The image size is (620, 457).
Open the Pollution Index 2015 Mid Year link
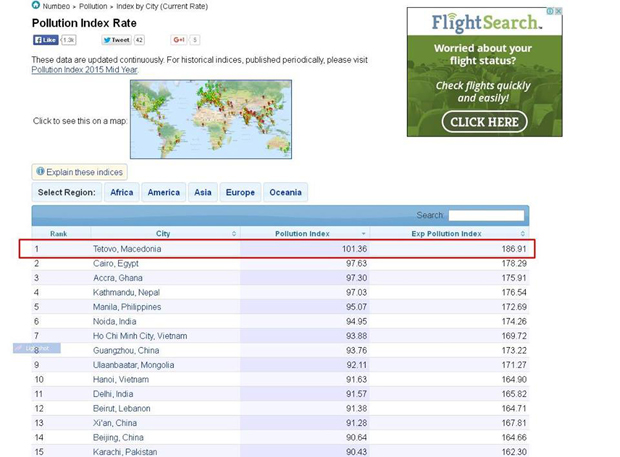85,70
